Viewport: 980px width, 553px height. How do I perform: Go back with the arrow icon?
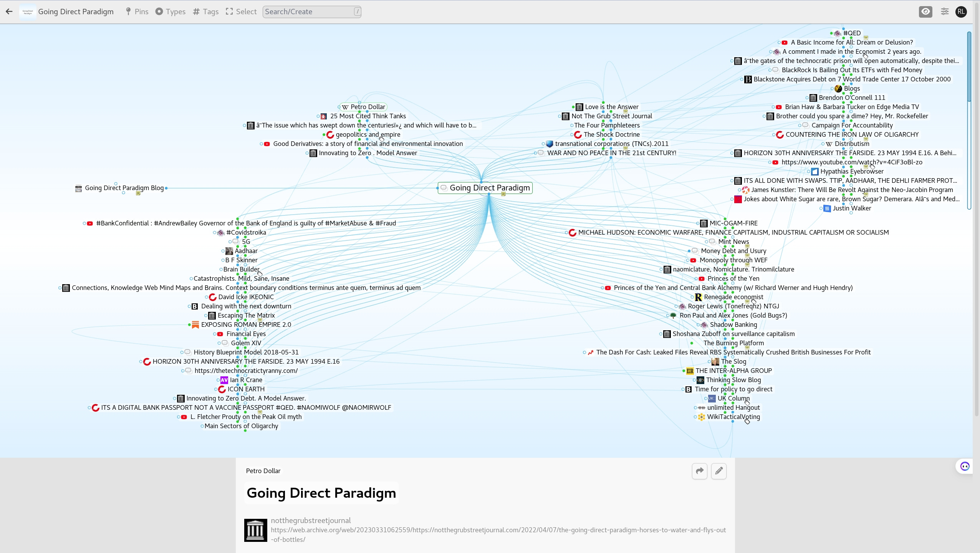(9, 12)
